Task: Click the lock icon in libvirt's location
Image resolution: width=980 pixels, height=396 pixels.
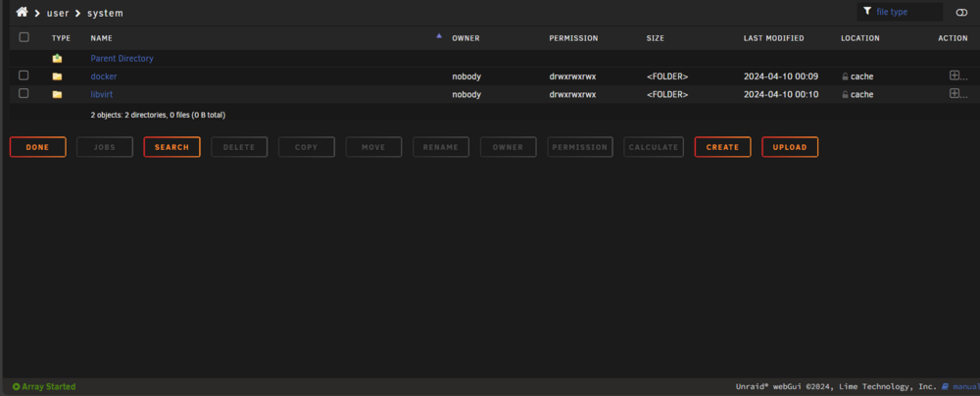Action: pyautogui.click(x=845, y=94)
